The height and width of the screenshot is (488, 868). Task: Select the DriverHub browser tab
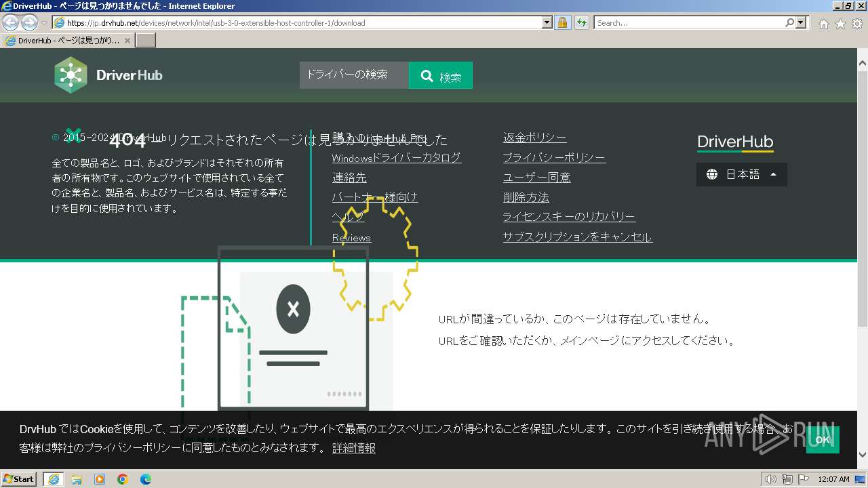(x=67, y=40)
